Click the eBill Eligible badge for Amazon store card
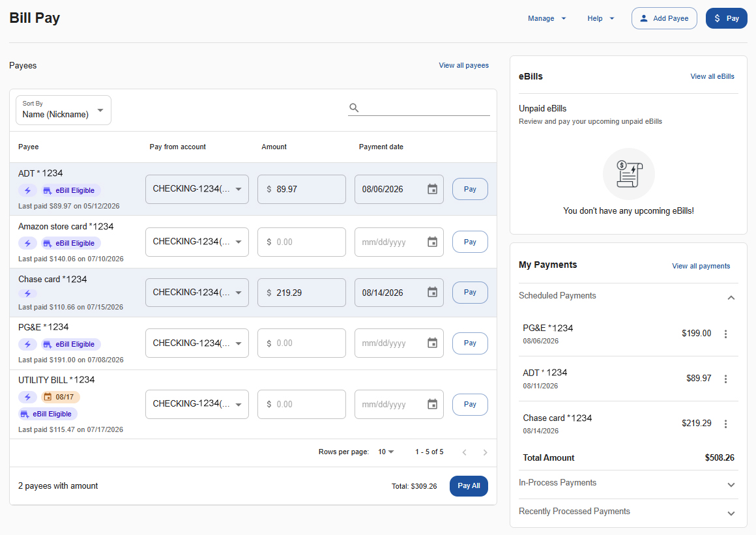Viewport: 756px width, 535px height. [x=70, y=244]
